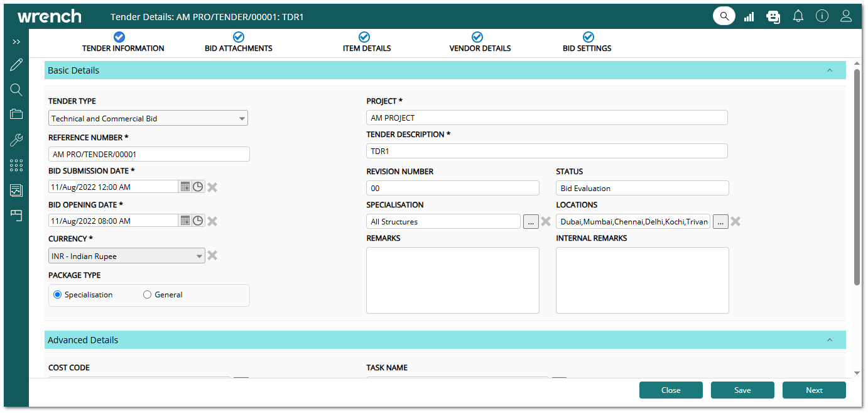The height and width of the screenshot is (413, 868).
Task: Clear the selected Currency
Action: click(212, 255)
